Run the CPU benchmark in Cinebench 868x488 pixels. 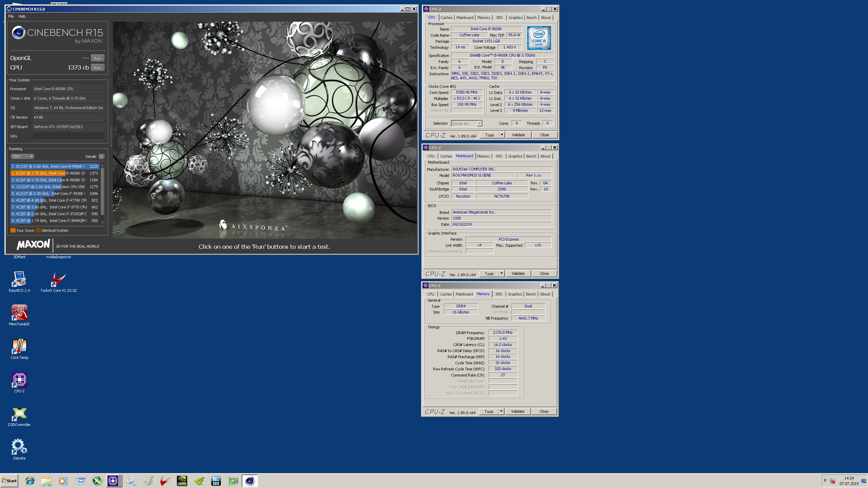point(97,68)
